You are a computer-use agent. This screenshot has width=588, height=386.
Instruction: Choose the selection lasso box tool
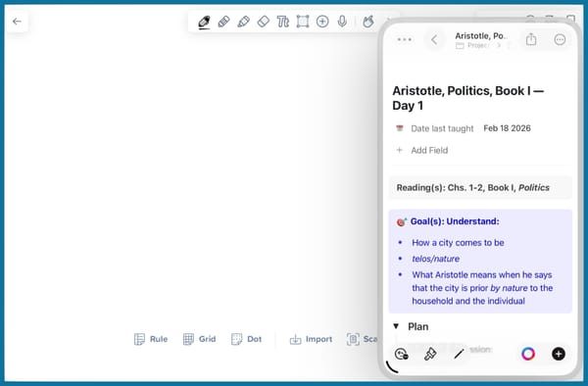click(303, 22)
